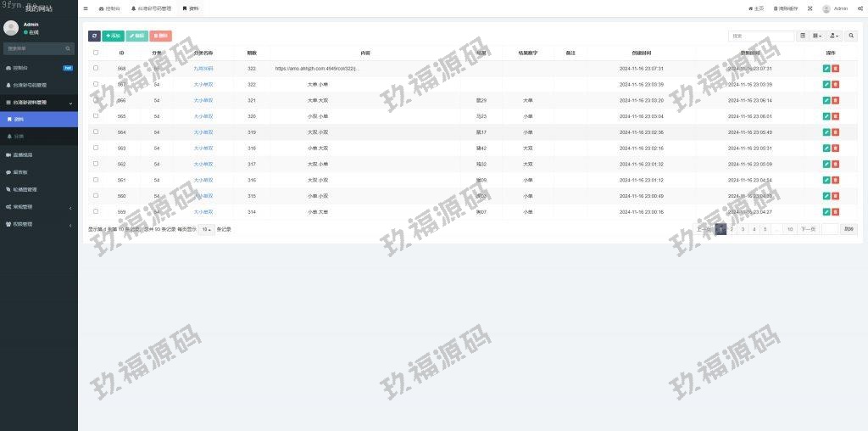The image size is (868, 431).
Task: Toggle the sidebar hamburger menu icon
Action: (86, 8)
